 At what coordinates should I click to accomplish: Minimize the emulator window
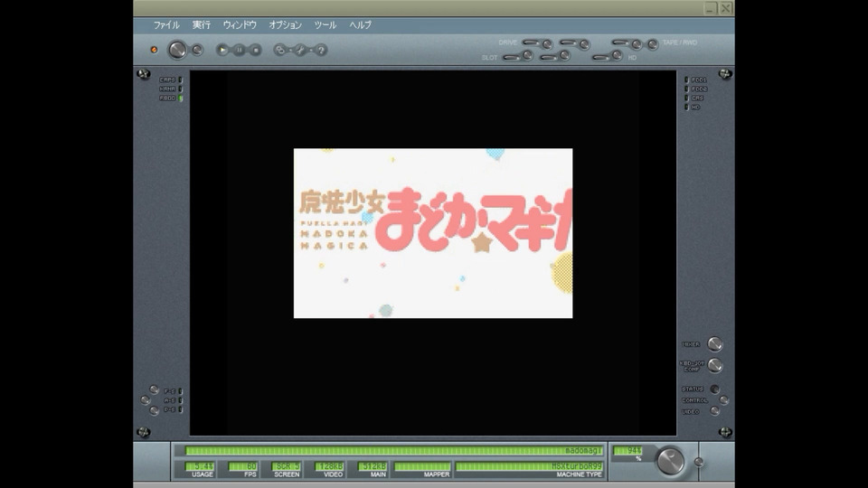click(x=711, y=8)
